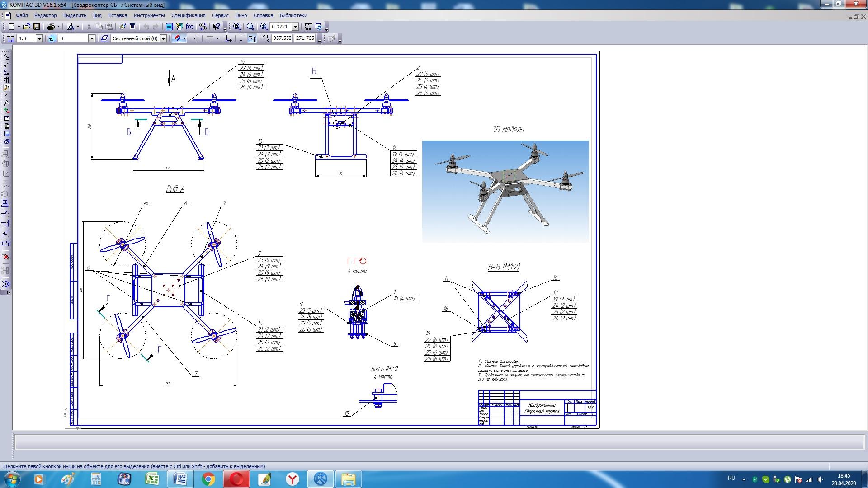Expand the Системный слой (0) layer dropdown

[163, 38]
